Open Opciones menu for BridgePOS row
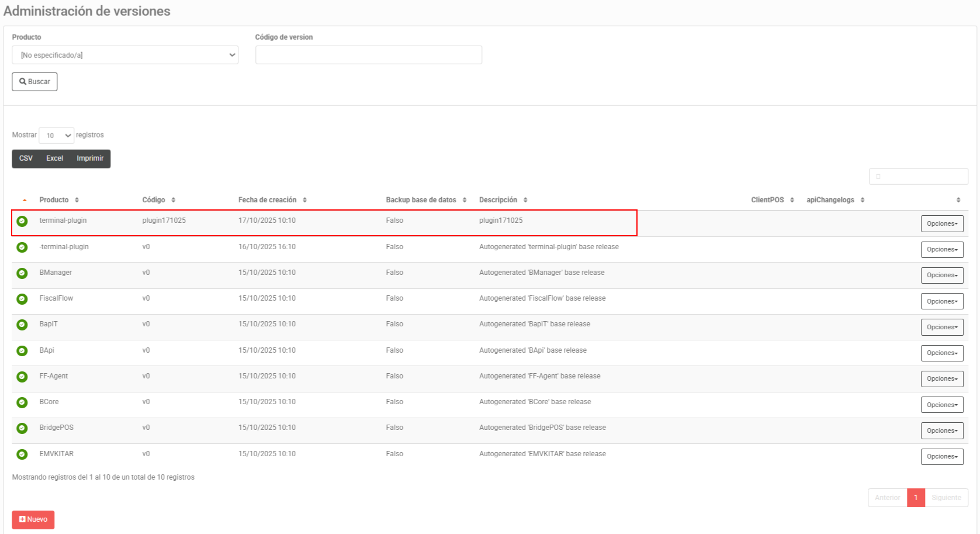Viewport: 980px width, 534px height. [942, 431]
